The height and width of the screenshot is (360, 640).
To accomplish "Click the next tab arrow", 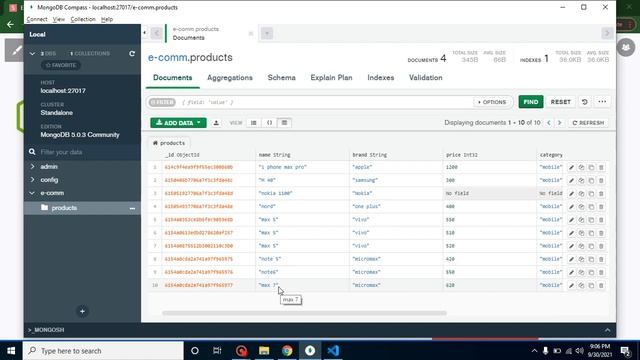I will pyautogui.click(x=607, y=33).
